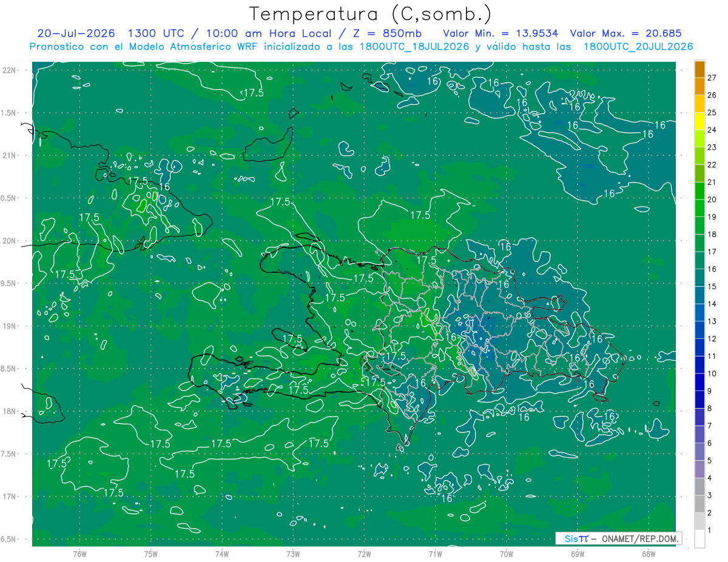Click the "70W" longitude label
The width and height of the screenshot is (728, 562).
coord(507,554)
